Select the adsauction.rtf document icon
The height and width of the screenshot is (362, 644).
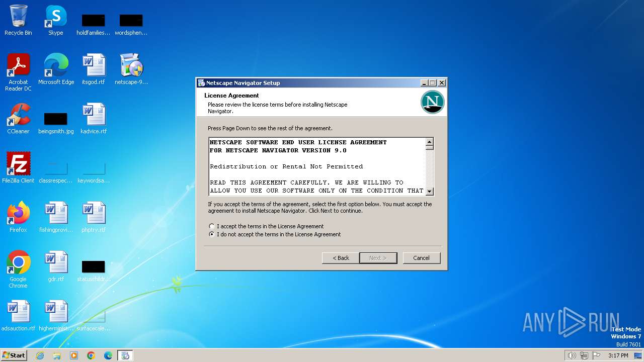pyautogui.click(x=18, y=315)
